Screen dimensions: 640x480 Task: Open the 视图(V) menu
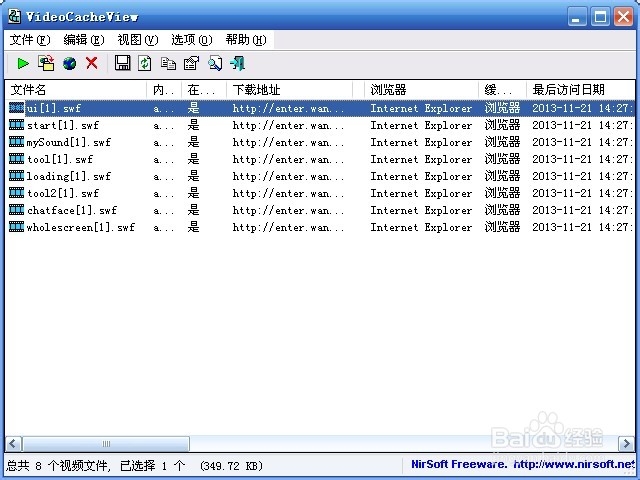138,40
